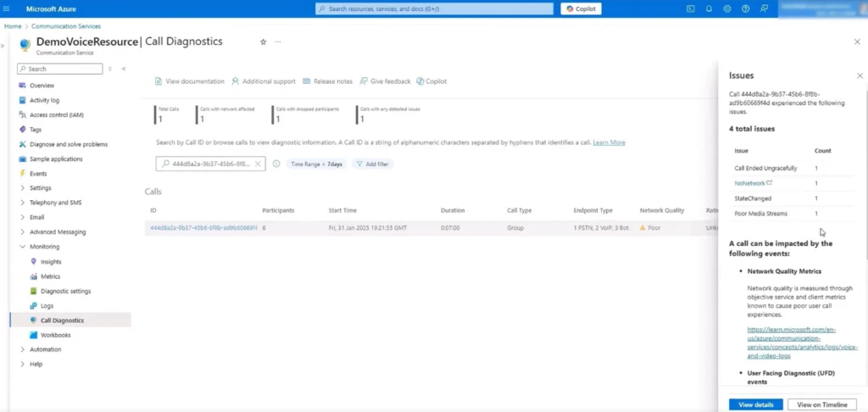868x412 pixels.
Task: Click the Copilot button in top bar
Action: point(581,8)
